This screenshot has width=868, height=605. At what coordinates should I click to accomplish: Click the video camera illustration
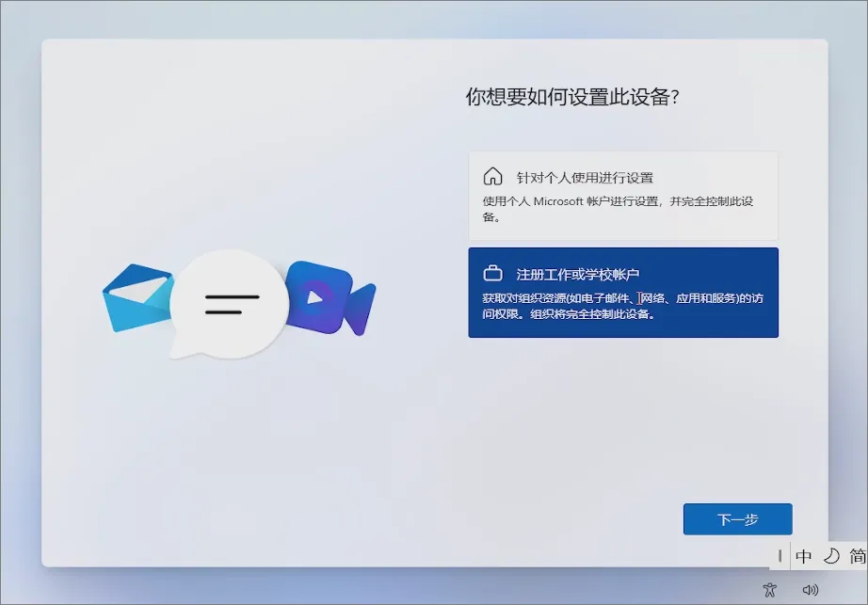click(329, 298)
